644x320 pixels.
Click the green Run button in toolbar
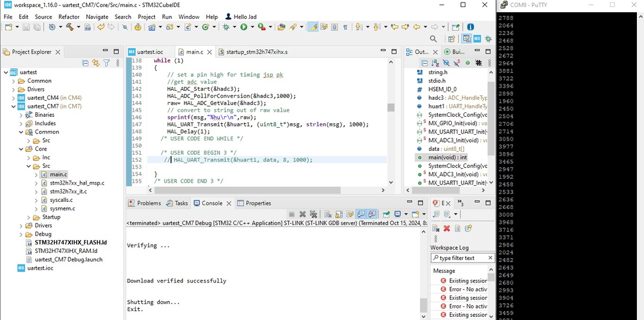pos(244,27)
